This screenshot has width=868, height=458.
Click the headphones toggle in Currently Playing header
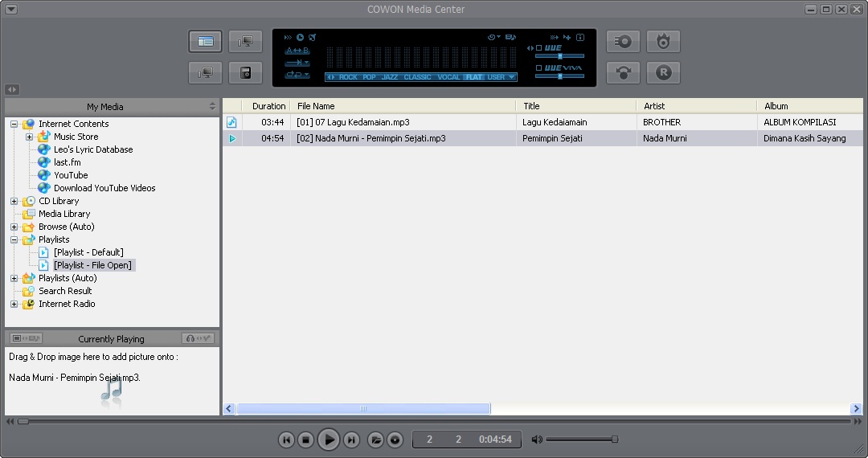click(198, 338)
